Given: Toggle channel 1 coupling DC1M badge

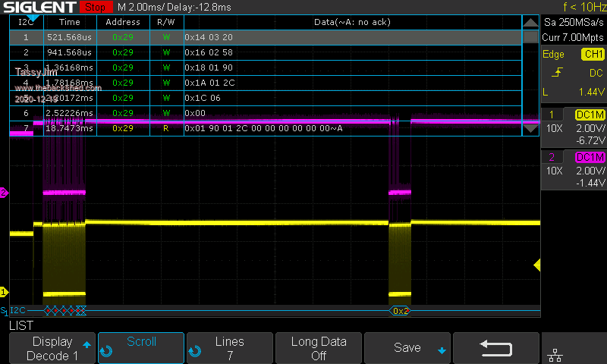Looking at the screenshot, I should 590,115.
